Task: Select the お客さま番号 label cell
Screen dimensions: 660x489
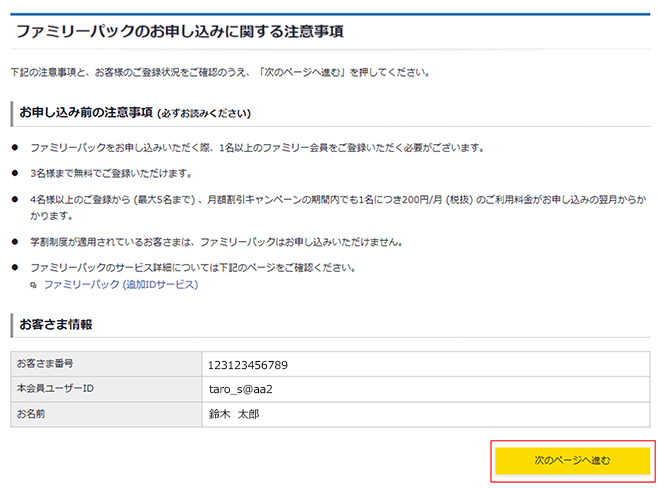Action: [x=45, y=363]
